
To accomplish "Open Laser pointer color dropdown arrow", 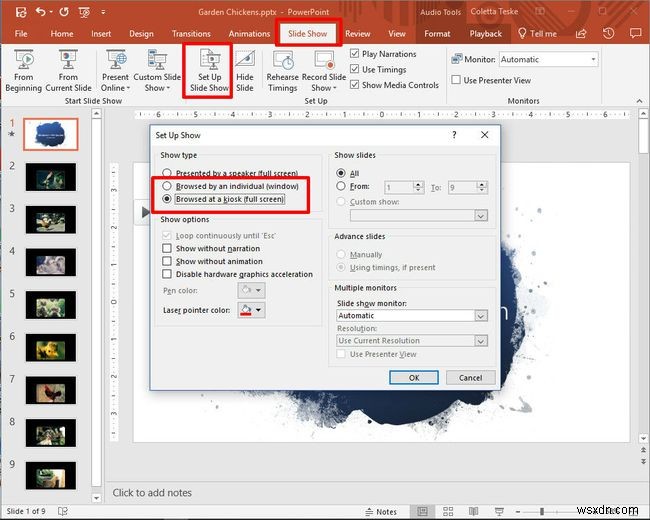I will (x=259, y=310).
